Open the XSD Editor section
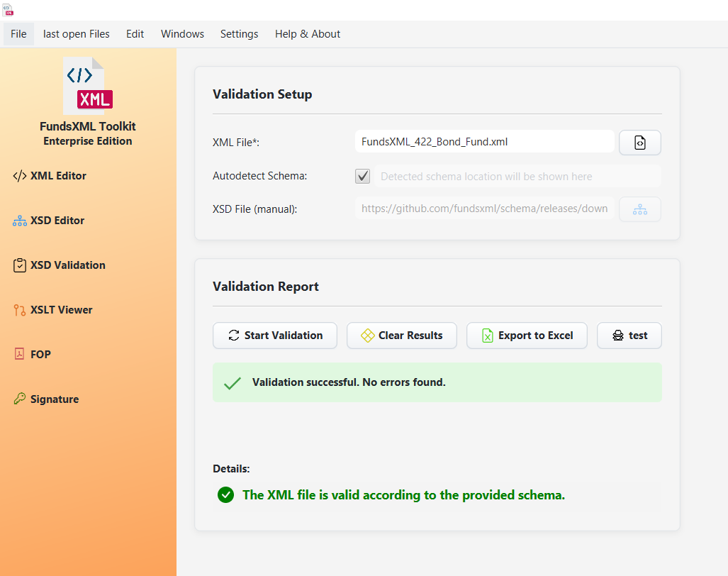728x576 pixels. [x=49, y=221]
